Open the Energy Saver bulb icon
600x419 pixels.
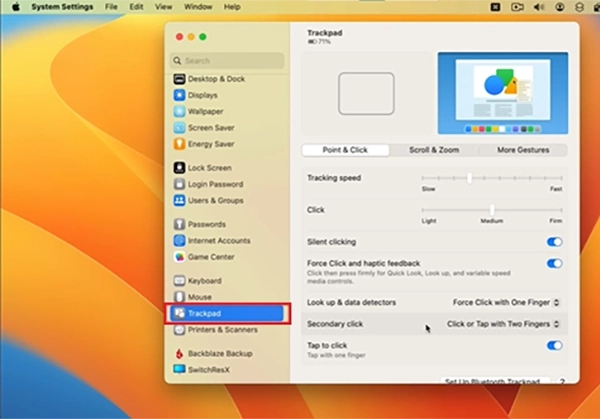point(179,144)
